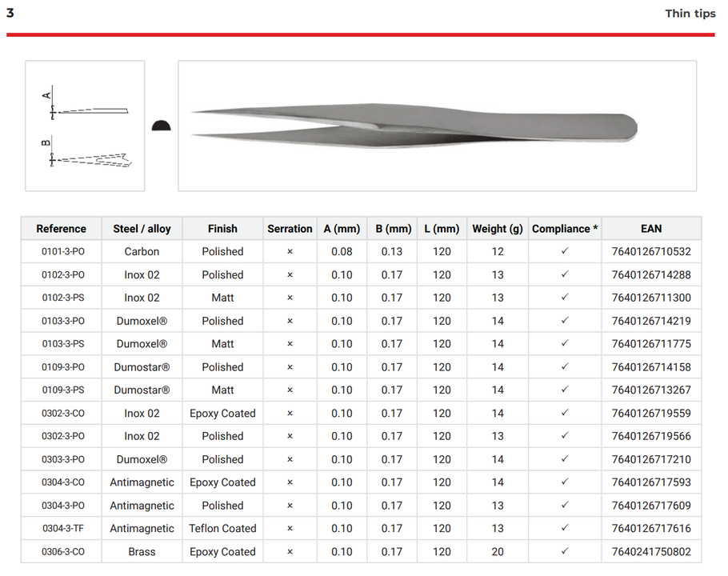Click the A value 0.08 cell
This screenshot has height=576, width=728.
342,251
